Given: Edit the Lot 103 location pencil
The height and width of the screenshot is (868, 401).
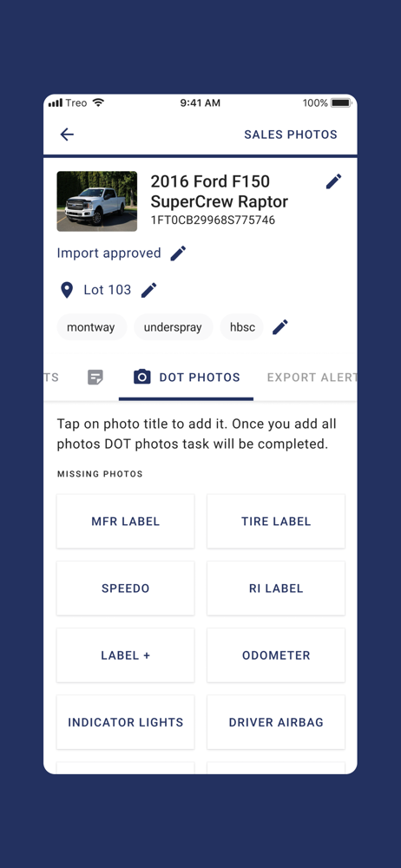Looking at the screenshot, I should click(148, 290).
